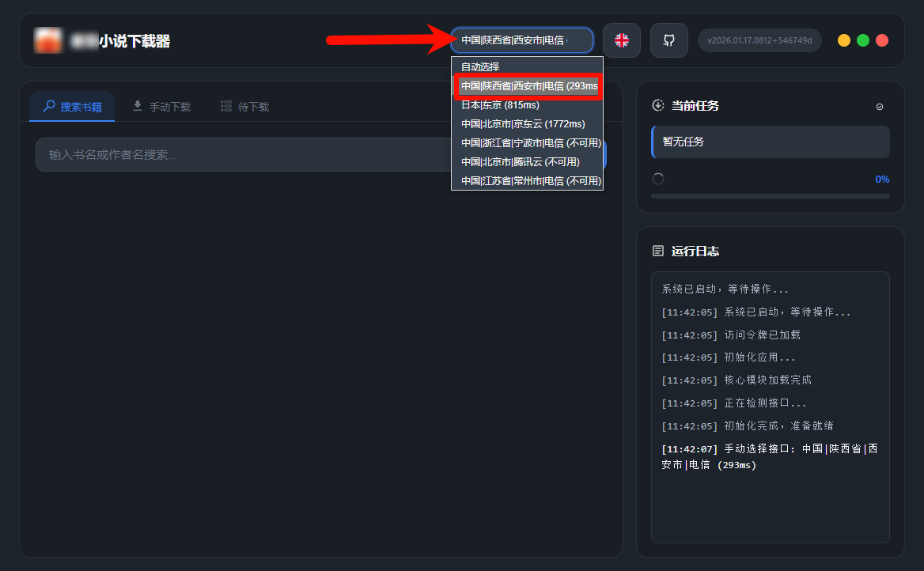Click the small circle icon in 当前任务 header
Screen dimensions: 924x571
point(880,107)
